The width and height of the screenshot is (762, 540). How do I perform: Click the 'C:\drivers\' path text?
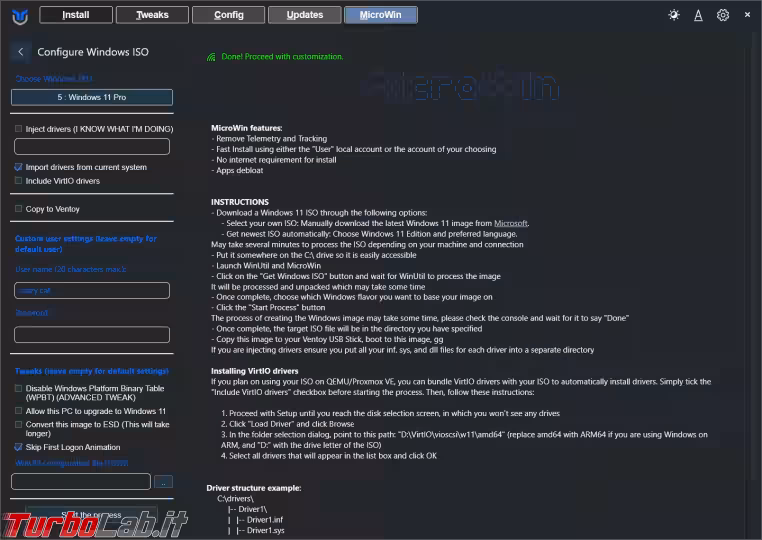pyautogui.click(x=236, y=499)
